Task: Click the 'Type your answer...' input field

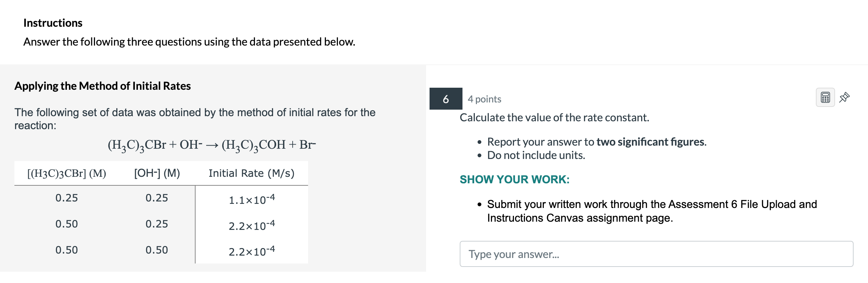Action: (656, 254)
